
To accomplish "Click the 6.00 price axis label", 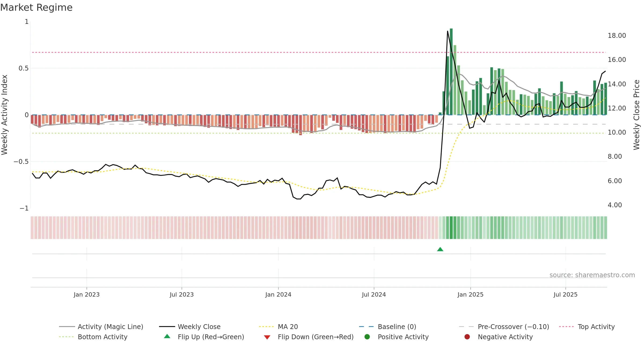I will (614, 181).
